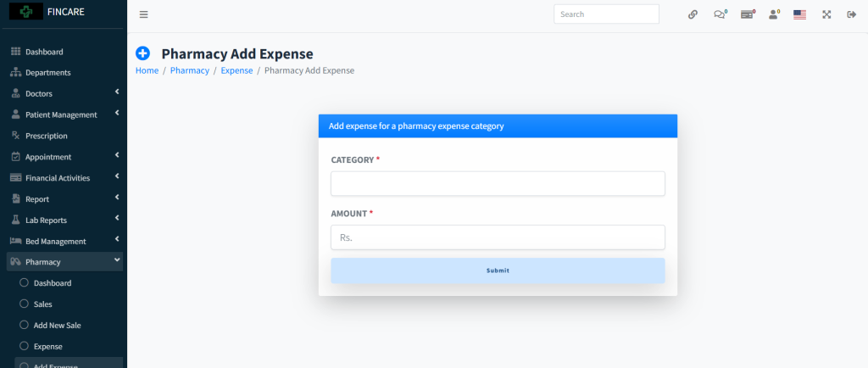Open the user notifications icon

coord(774,14)
